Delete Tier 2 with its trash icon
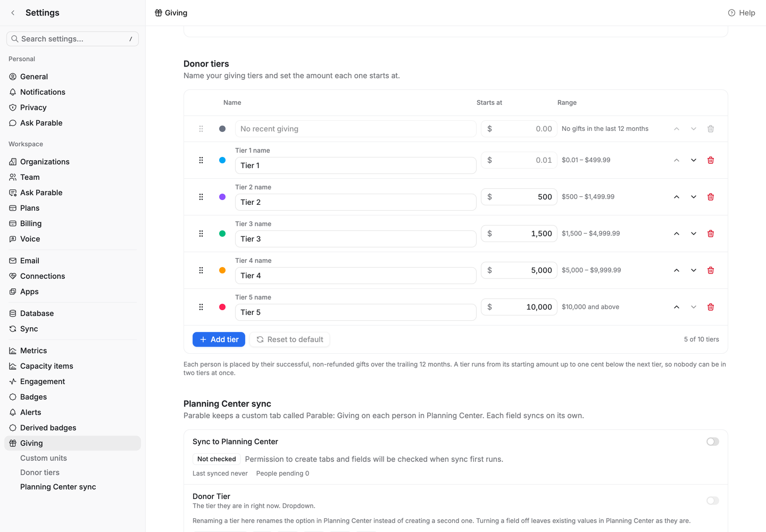Viewport: 766px width, 532px height. 711,197
